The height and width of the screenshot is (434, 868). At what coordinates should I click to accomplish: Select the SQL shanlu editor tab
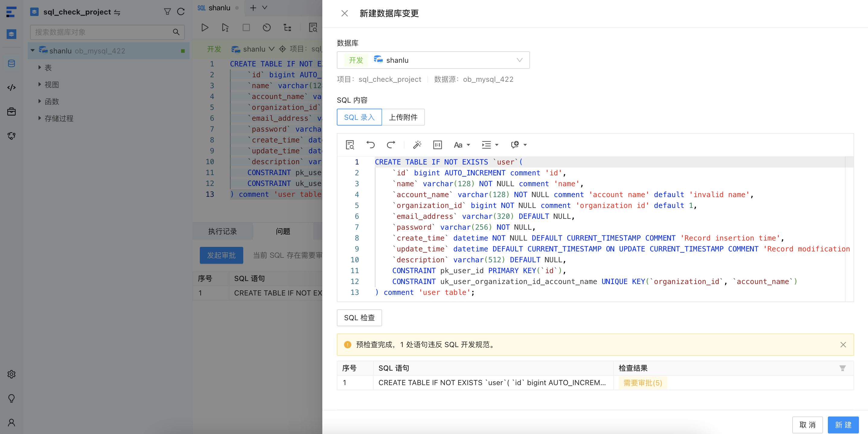click(218, 8)
